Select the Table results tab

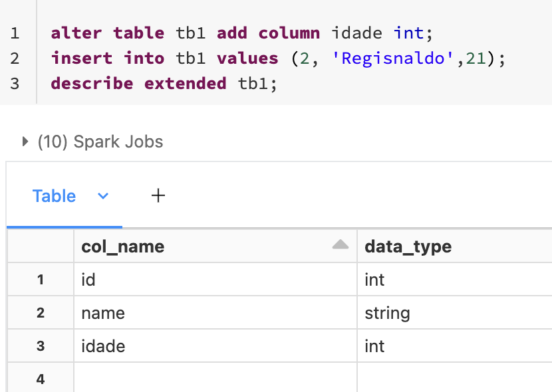coord(55,196)
